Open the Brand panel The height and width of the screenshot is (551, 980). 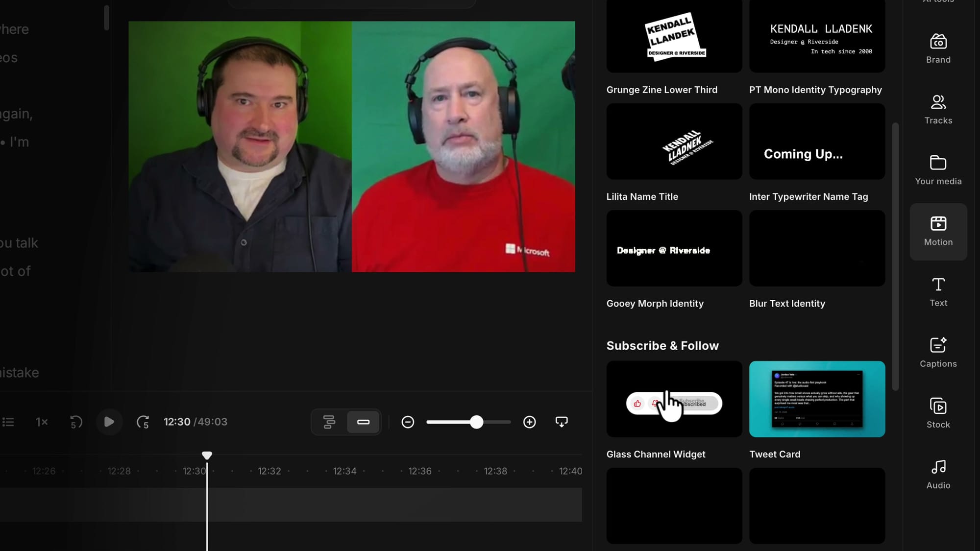tap(938, 48)
